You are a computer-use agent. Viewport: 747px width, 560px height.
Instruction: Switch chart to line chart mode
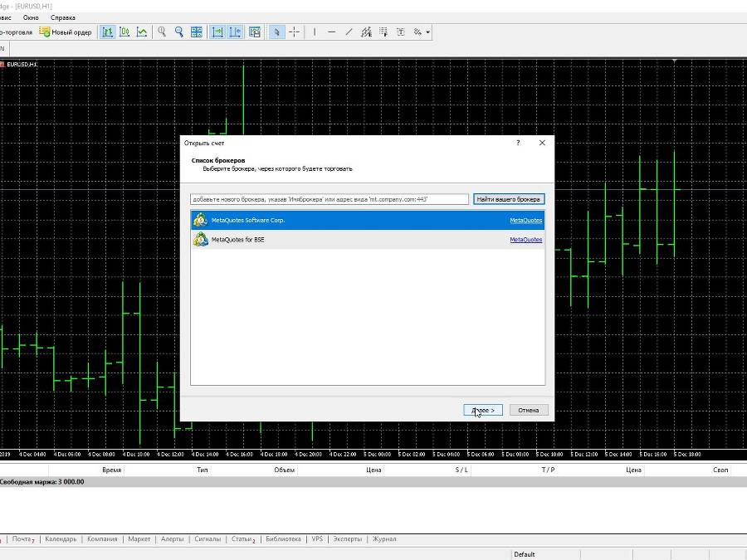coord(142,32)
